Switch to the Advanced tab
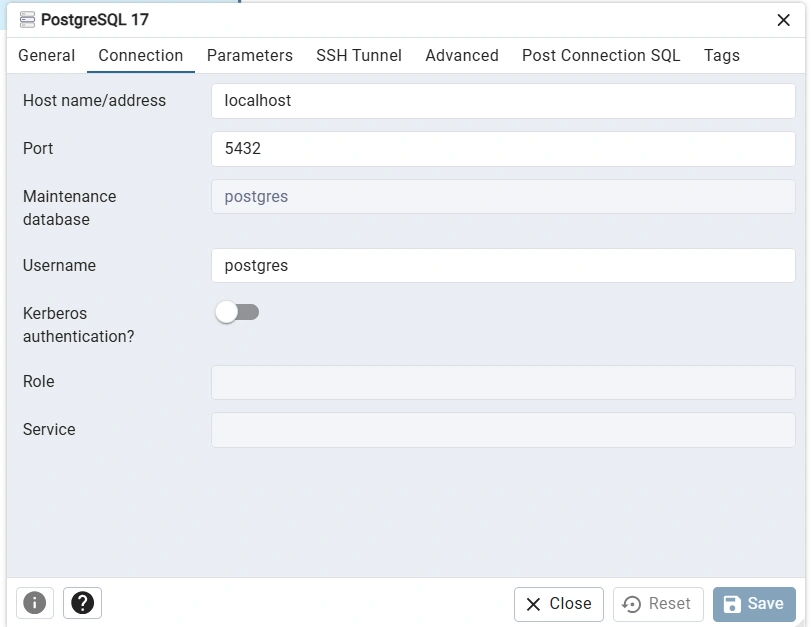Screen dimensions: 812x627 click(462, 55)
